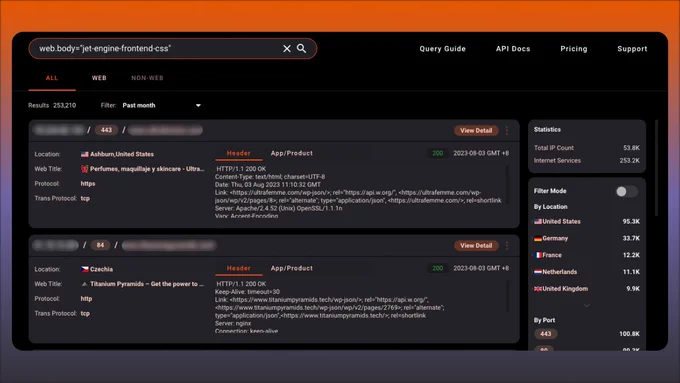Viewport: 680px width, 383px height.
Task: Click the Total IP Count value 53.8K
Action: pyautogui.click(x=631, y=148)
